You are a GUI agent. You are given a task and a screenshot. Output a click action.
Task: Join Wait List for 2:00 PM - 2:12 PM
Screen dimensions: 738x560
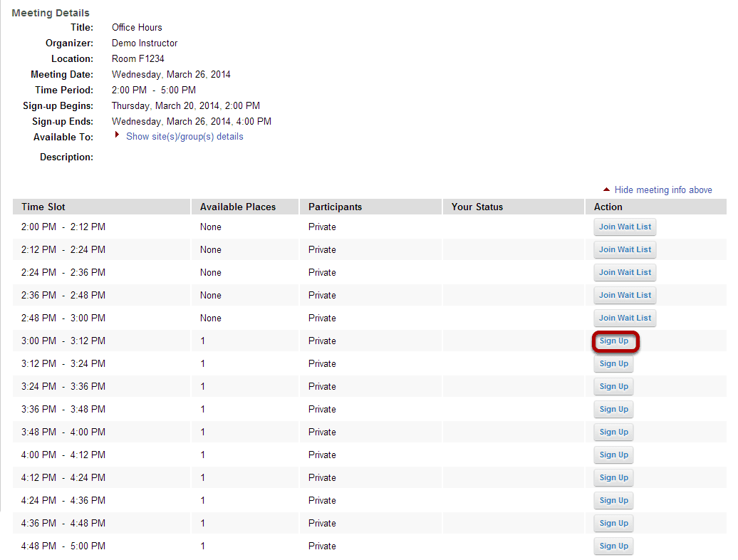coord(625,227)
